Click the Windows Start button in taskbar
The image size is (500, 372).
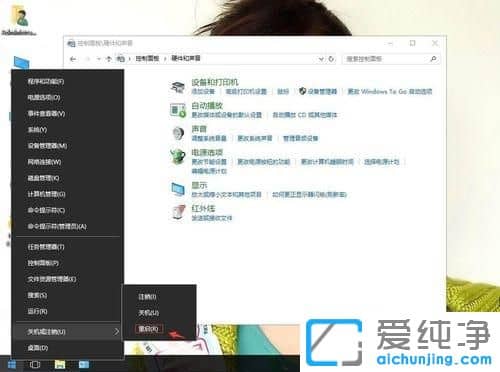click(12, 364)
